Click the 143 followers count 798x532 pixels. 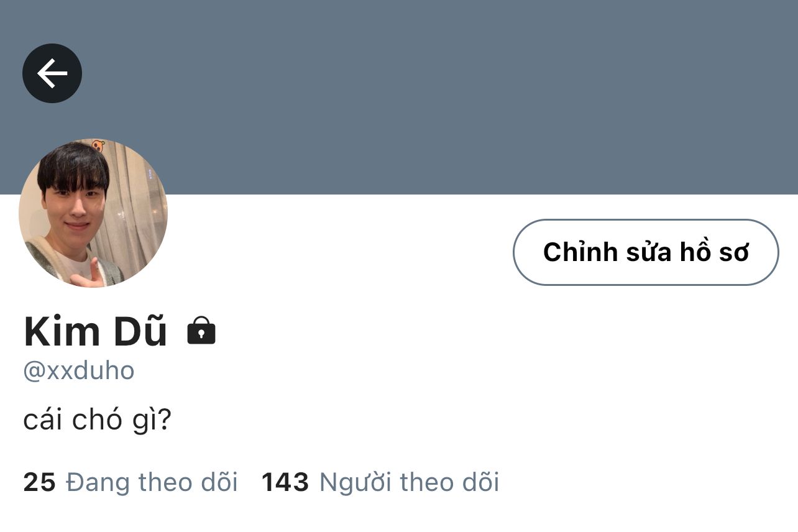pyautogui.click(x=285, y=482)
